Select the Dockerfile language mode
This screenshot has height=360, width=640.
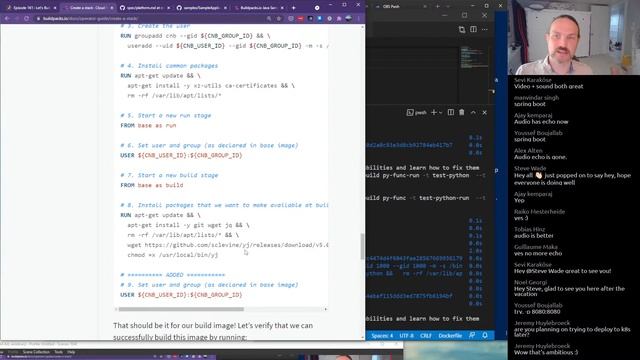pos(450,336)
